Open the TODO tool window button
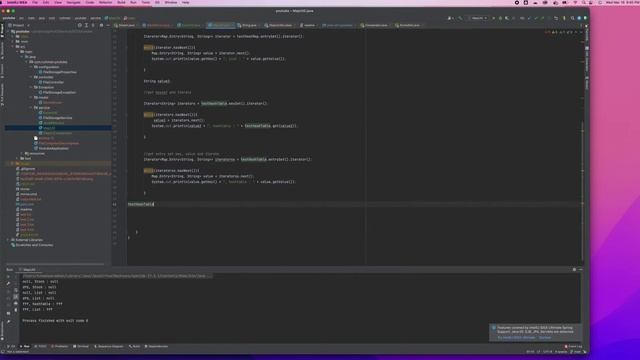The width and height of the screenshot is (640, 360). coord(40,347)
